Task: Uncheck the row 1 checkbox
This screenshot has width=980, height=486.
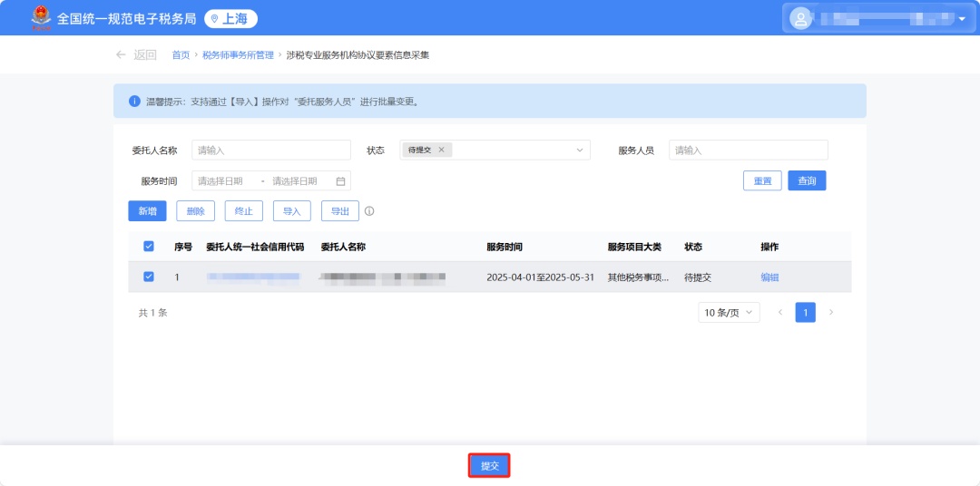Action: click(x=149, y=277)
